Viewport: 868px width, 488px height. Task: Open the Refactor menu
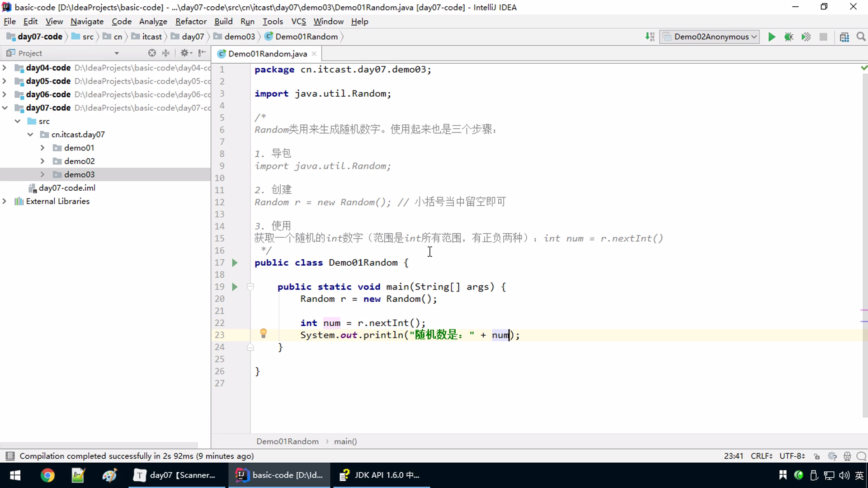click(x=191, y=21)
